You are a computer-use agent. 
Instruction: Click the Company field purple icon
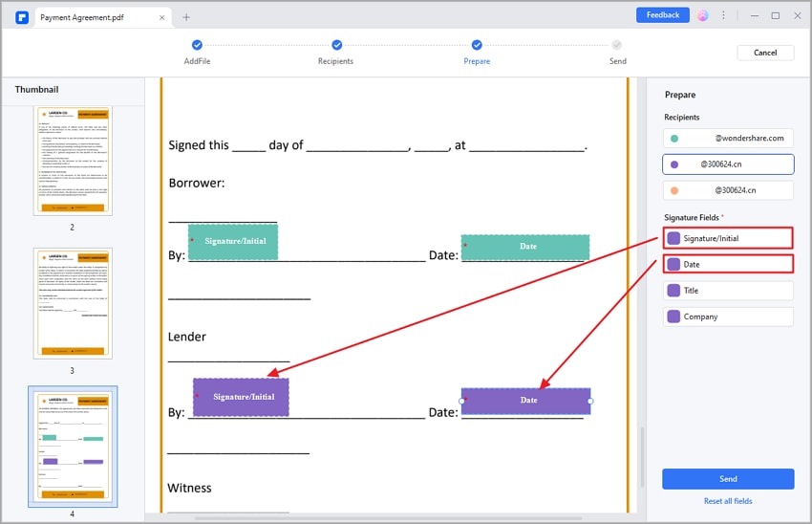[673, 317]
